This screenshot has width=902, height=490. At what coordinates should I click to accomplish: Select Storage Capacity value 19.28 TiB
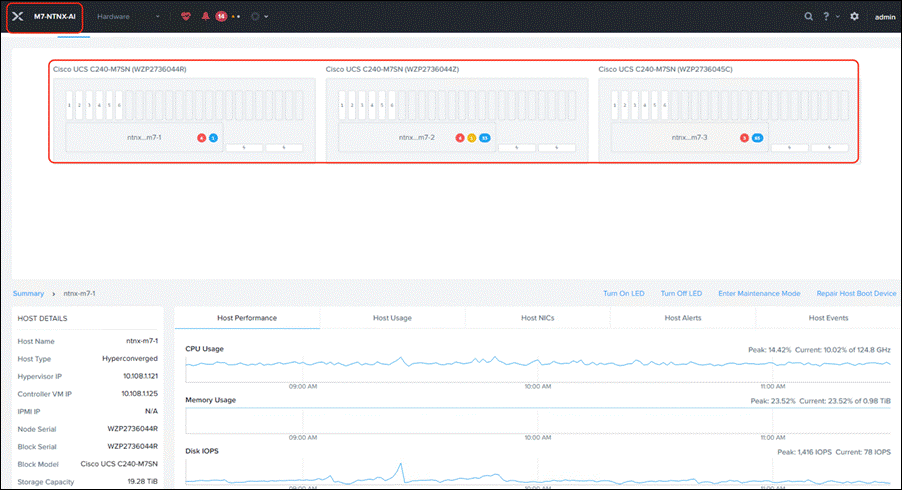[143, 482]
